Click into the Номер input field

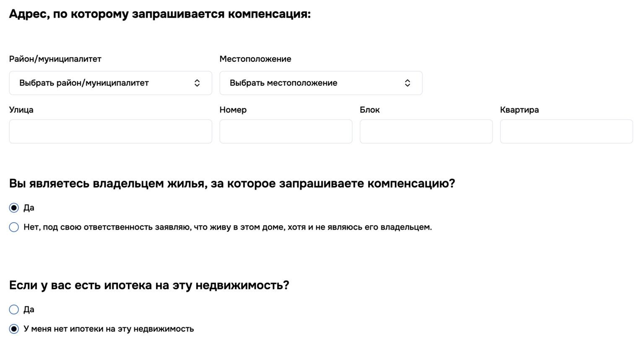point(286,131)
